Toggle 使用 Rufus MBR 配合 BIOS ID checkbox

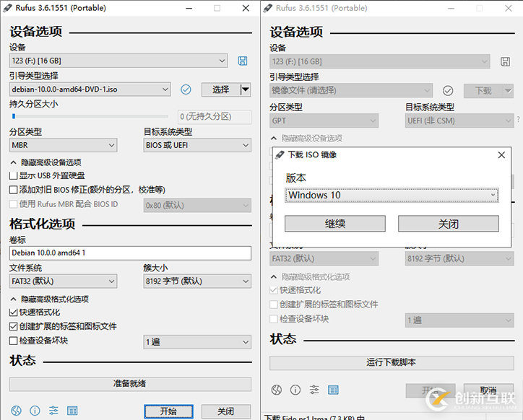pos(13,204)
